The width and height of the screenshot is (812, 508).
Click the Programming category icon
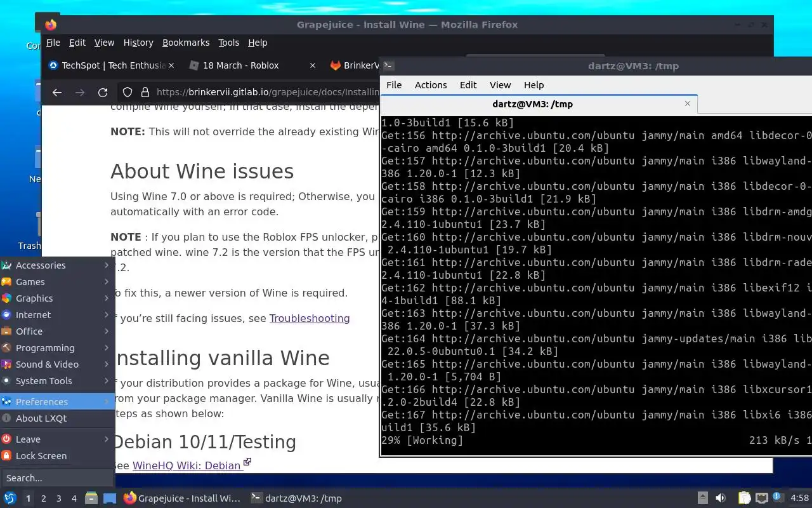(6, 348)
